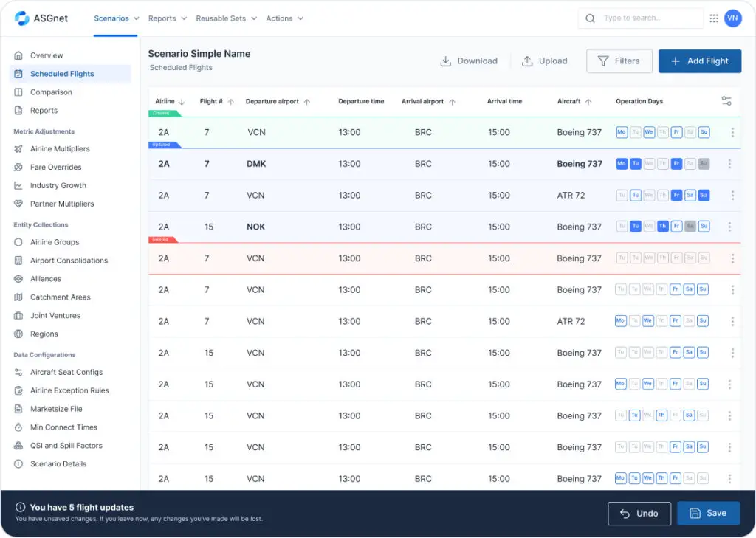The width and height of the screenshot is (756, 538).
Task: Open the Actions dropdown menu
Action: (x=284, y=18)
